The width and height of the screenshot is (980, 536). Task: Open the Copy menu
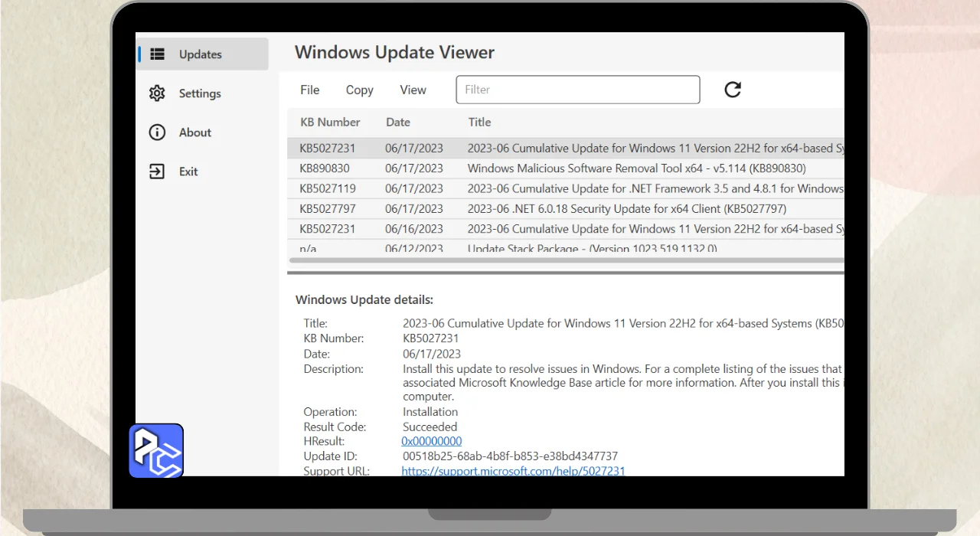click(x=359, y=90)
